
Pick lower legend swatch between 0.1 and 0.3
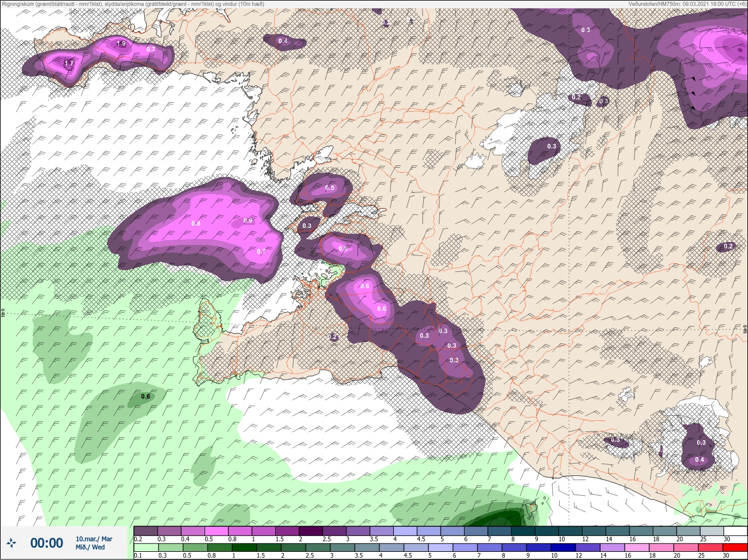click(x=147, y=548)
